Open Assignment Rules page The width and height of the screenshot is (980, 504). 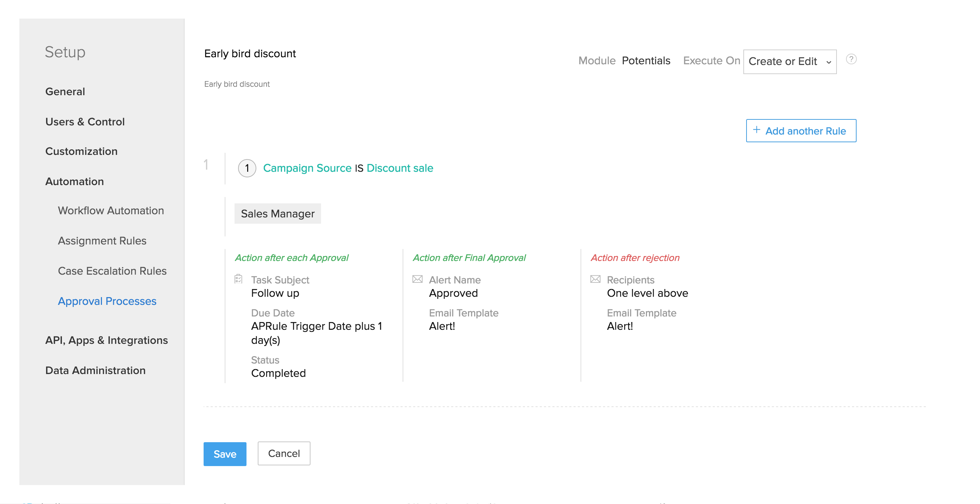(102, 241)
